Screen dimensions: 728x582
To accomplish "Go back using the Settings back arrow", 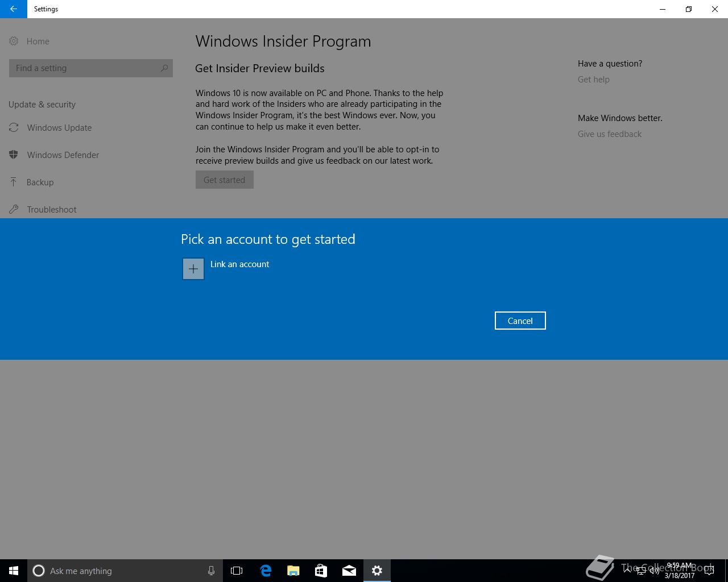I will [14, 9].
